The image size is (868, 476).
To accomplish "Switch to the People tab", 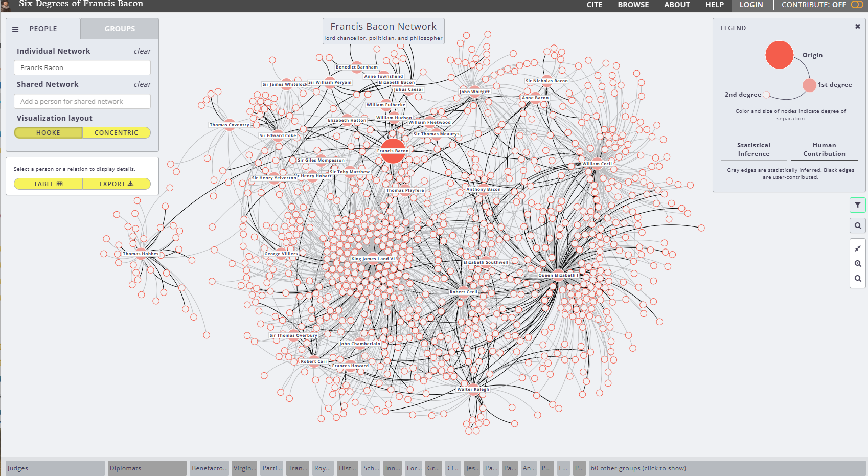I will pyautogui.click(x=43, y=29).
